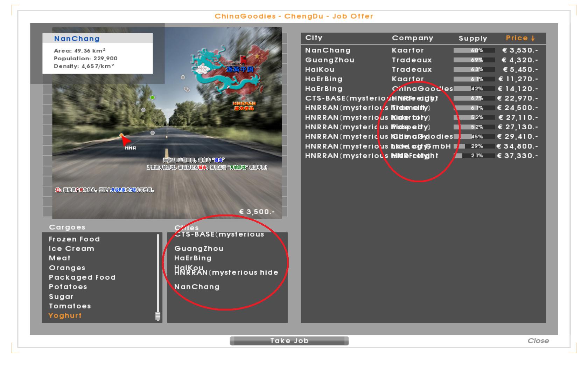This screenshot has width=588, height=368.
Task: Choose Oranges from the Cargoes list
Action: click(x=67, y=268)
